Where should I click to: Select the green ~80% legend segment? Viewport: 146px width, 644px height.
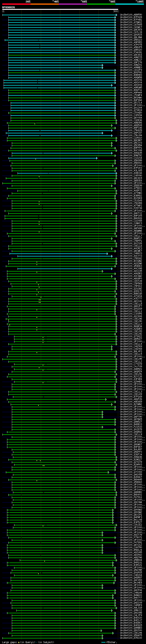(x=101, y=4)
